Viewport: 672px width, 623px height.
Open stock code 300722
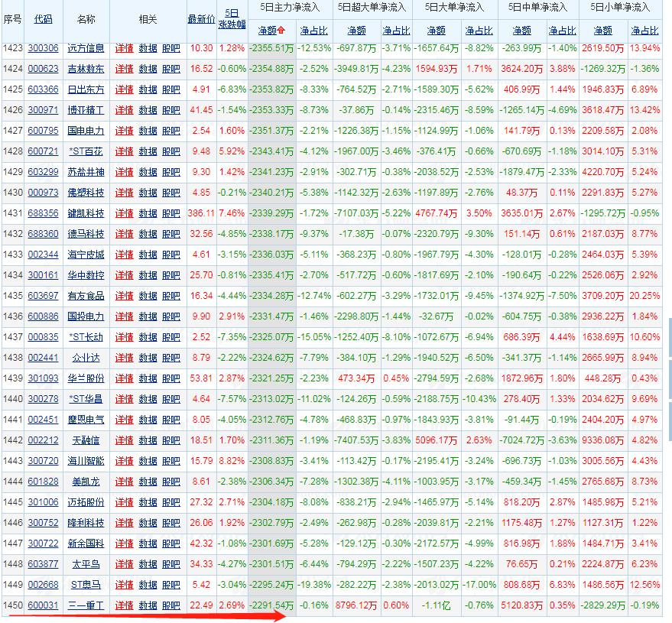[x=43, y=544]
